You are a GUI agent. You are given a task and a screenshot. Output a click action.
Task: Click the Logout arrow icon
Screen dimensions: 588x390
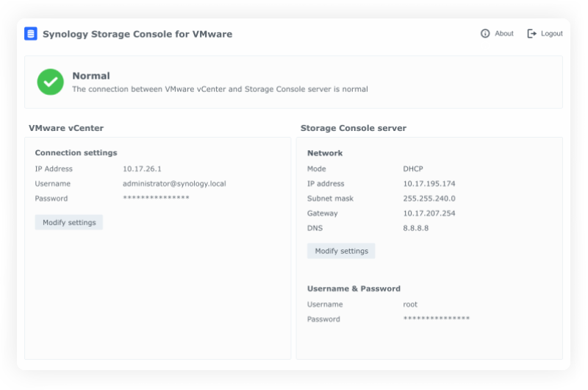coord(531,33)
